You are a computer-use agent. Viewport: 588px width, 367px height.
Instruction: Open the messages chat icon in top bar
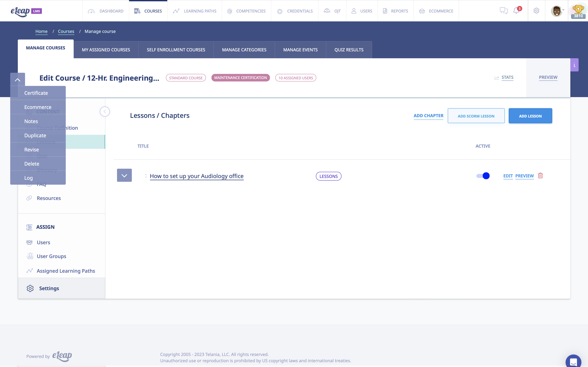tap(504, 11)
